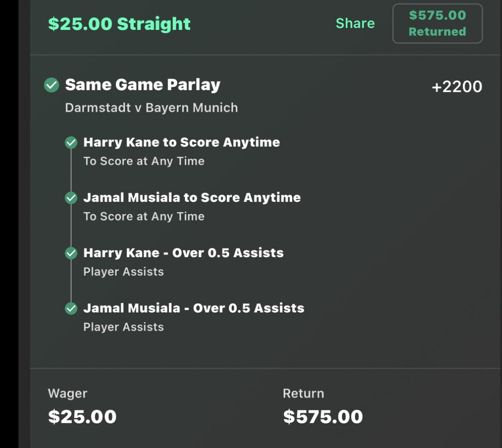Click the $575.00 amount under Return
Screen dimensions: 502x448
point(323,417)
